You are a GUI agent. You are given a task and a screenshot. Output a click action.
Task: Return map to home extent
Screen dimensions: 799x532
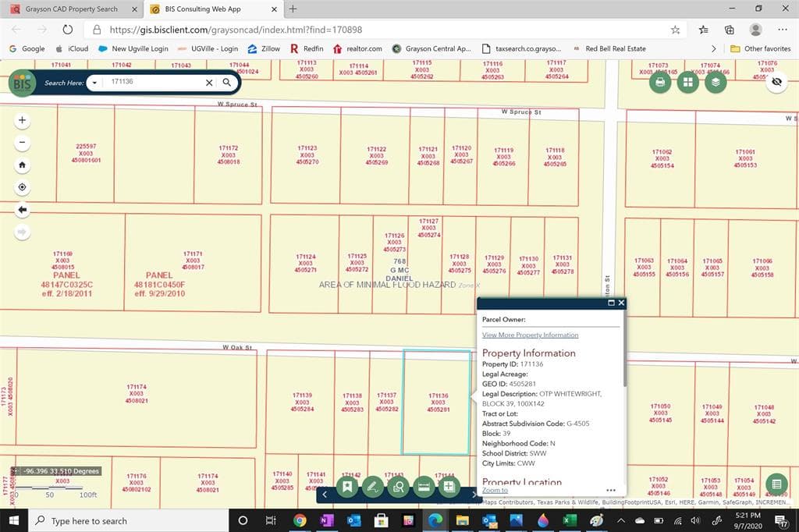(x=22, y=165)
